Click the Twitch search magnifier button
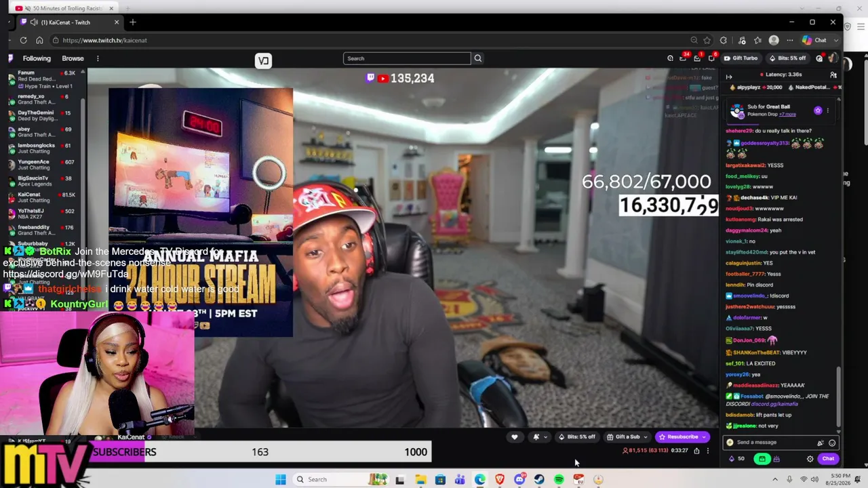The image size is (868, 488). (x=478, y=58)
